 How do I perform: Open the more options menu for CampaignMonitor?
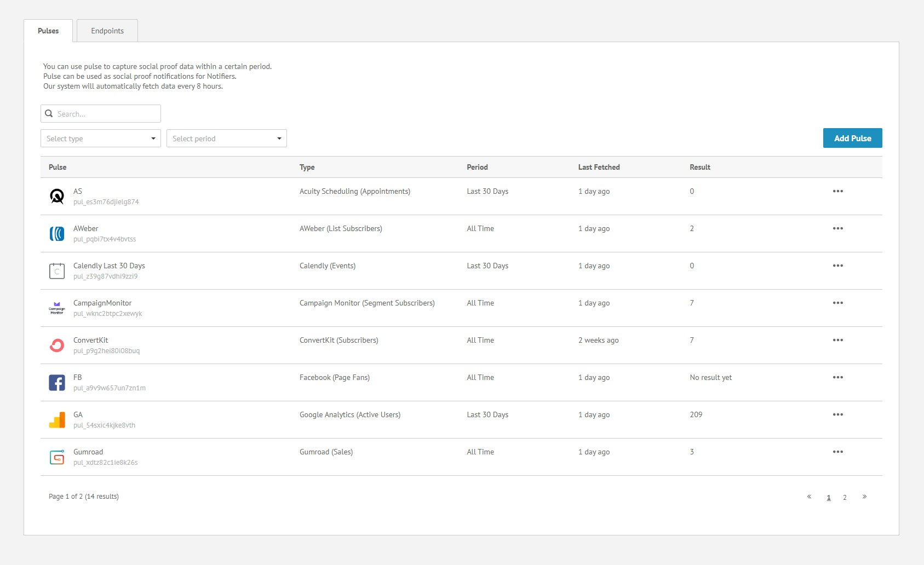837,303
